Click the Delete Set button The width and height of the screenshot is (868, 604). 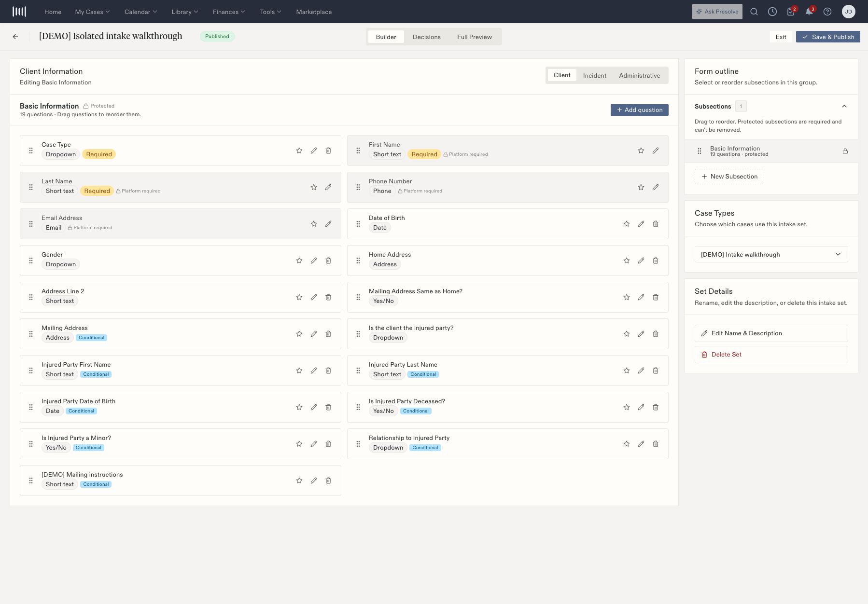[x=771, y=355]
